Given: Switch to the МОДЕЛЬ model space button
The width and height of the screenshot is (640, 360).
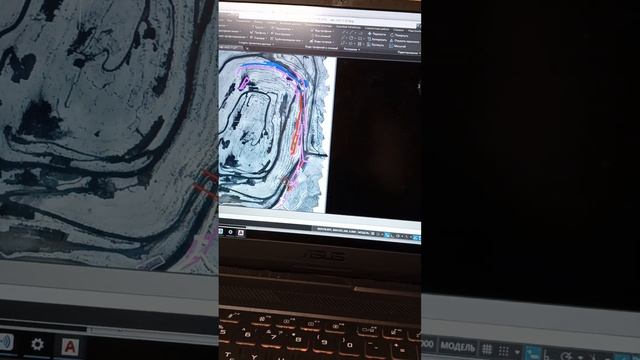Looking at the screenshot, I should click(457, 347).
